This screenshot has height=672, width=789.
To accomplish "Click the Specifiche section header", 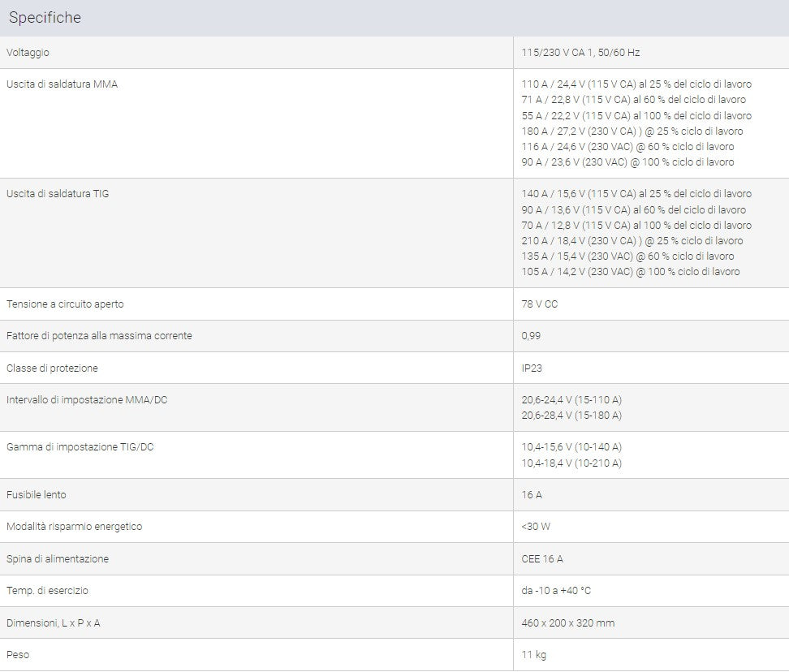I will 45,18.
